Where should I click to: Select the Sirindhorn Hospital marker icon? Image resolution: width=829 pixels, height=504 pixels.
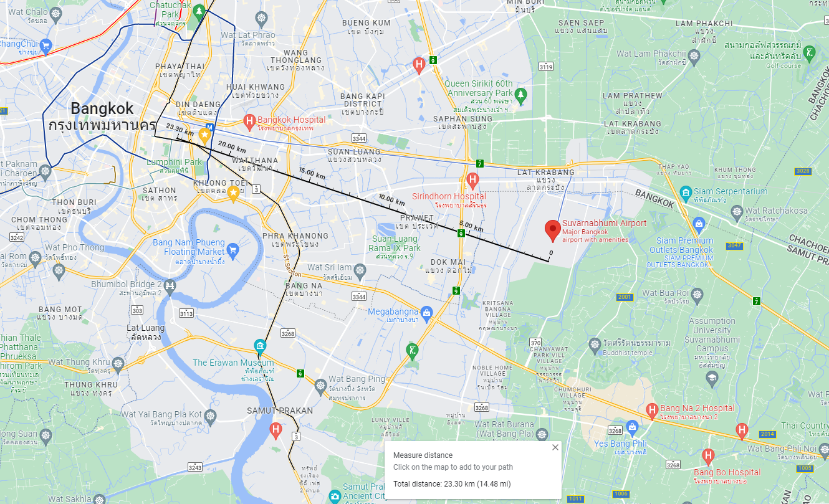click(x=472, y=181)
